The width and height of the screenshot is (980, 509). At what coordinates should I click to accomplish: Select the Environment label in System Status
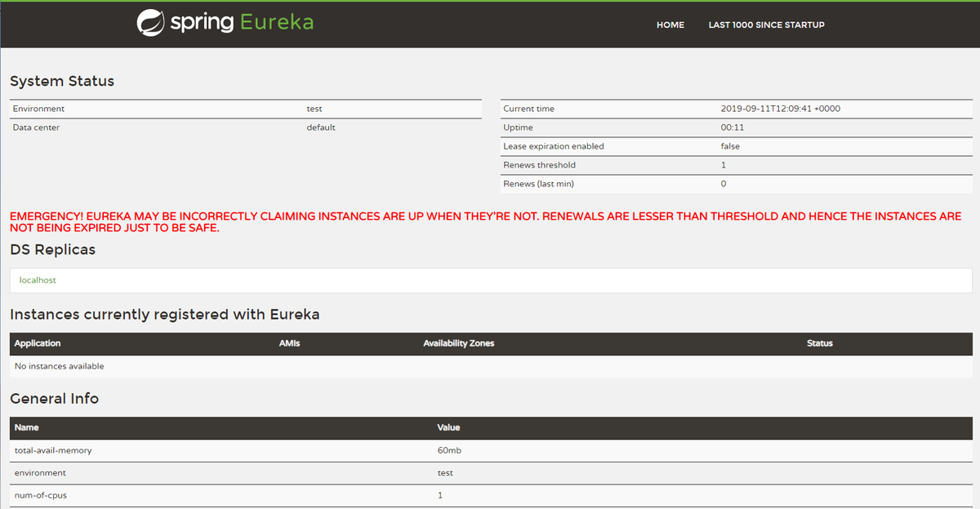pos(38,109)
